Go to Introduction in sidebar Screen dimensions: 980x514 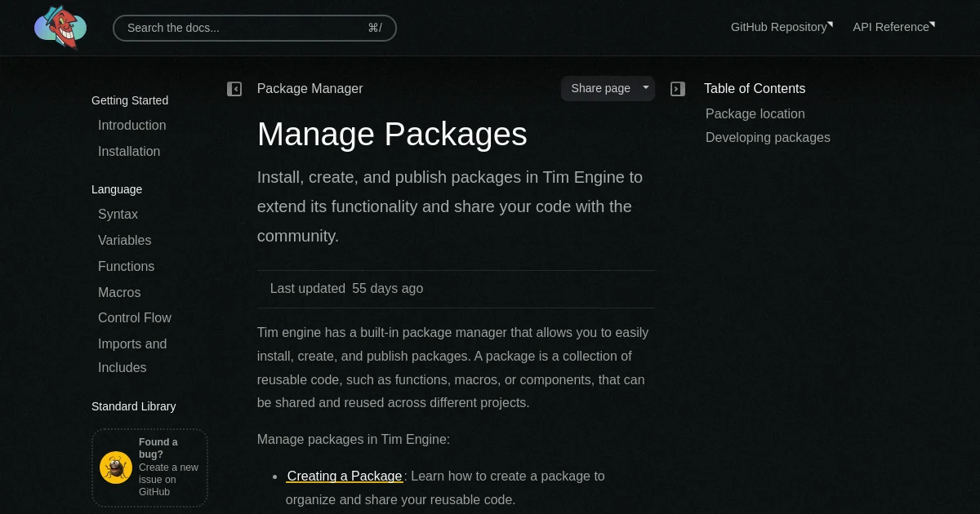pyautogui.click(x=132, y=125)
